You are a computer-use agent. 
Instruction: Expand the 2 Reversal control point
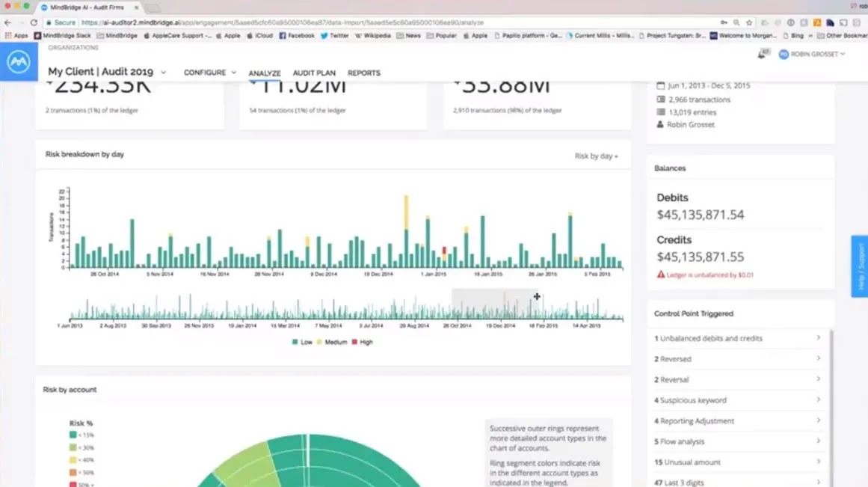point(738,379)
